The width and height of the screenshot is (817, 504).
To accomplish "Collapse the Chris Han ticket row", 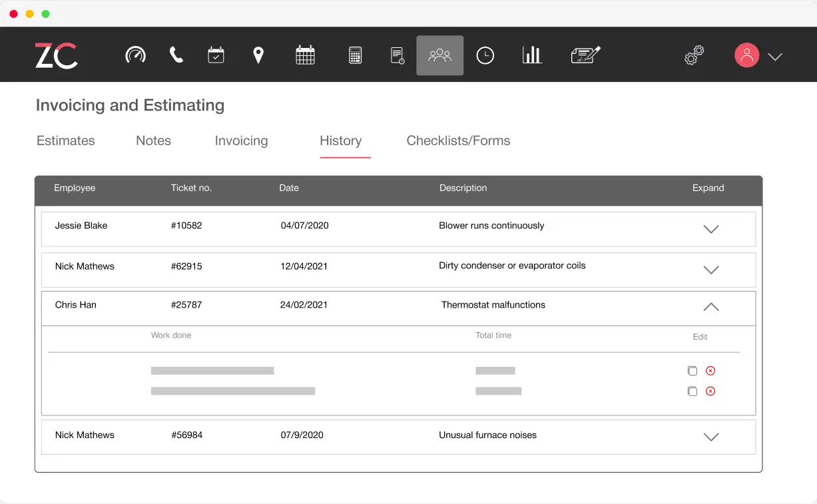I will [x=711, y=307].
